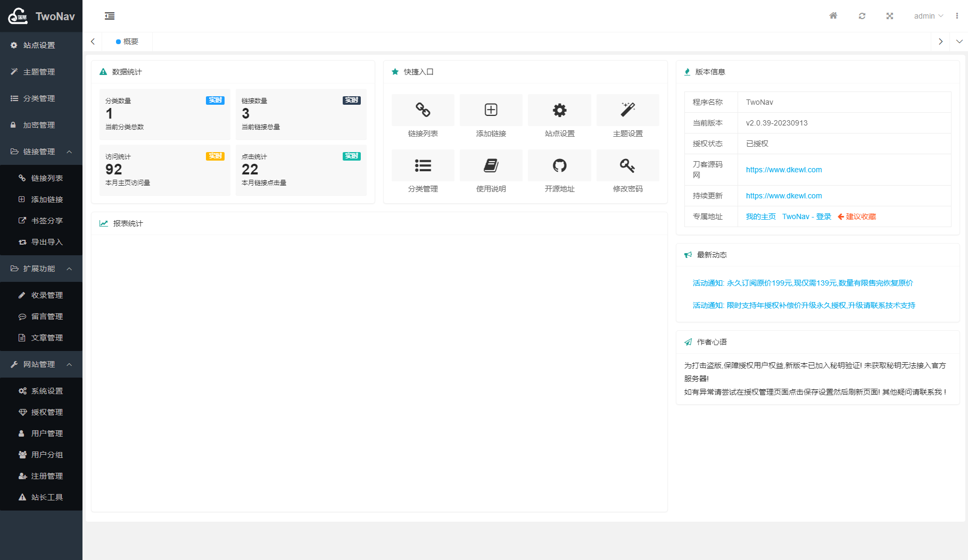This screenshot has width=968, height=560.
Task: Click the home icon in the toolbar
Action: (x=833, y=15)
